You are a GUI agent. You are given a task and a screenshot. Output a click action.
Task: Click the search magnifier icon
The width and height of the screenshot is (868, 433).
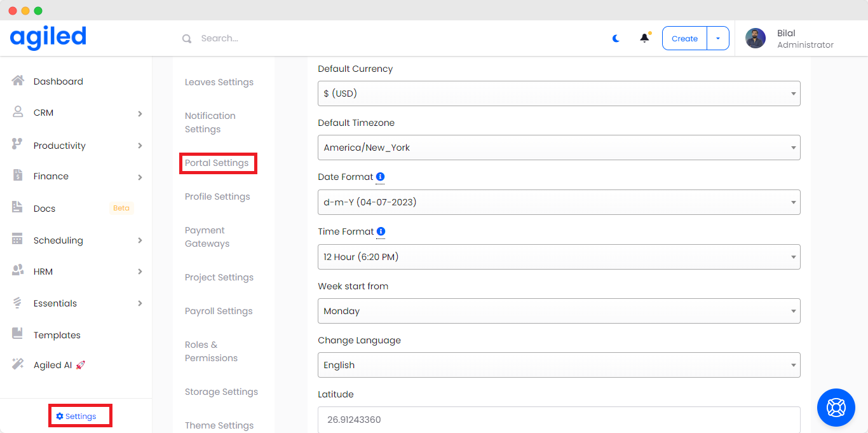point(187,39)
